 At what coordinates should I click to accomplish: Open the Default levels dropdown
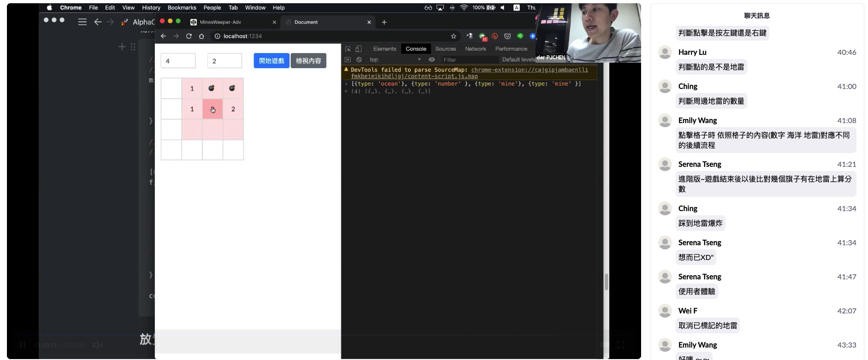point(518,59)
